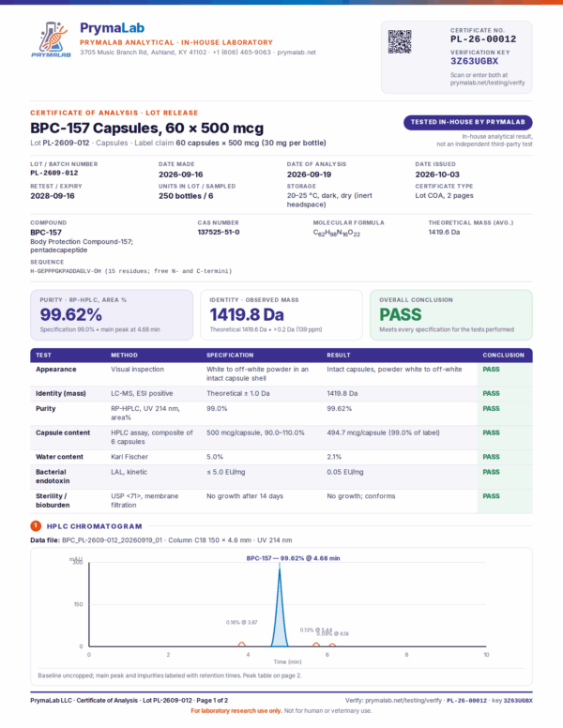
Task: Click the QR code image
Action: pos(400,42)
